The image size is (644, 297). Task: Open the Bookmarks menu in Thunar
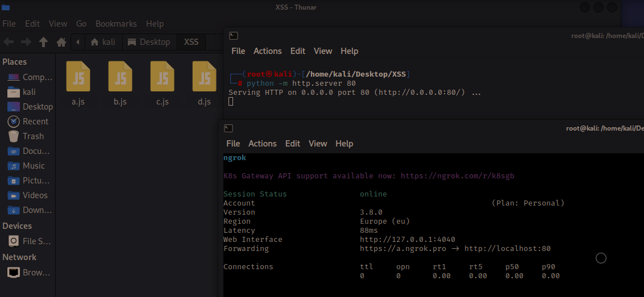pyautogui.click(x=116, y=24)
